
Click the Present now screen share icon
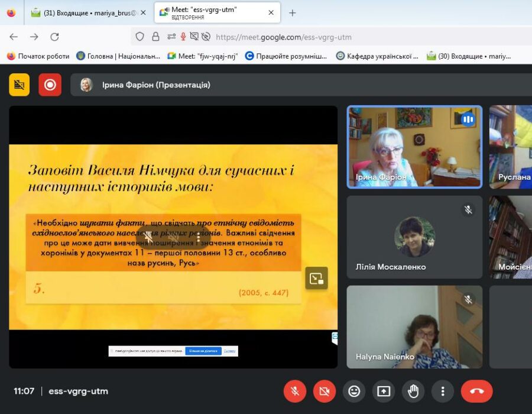384,391
